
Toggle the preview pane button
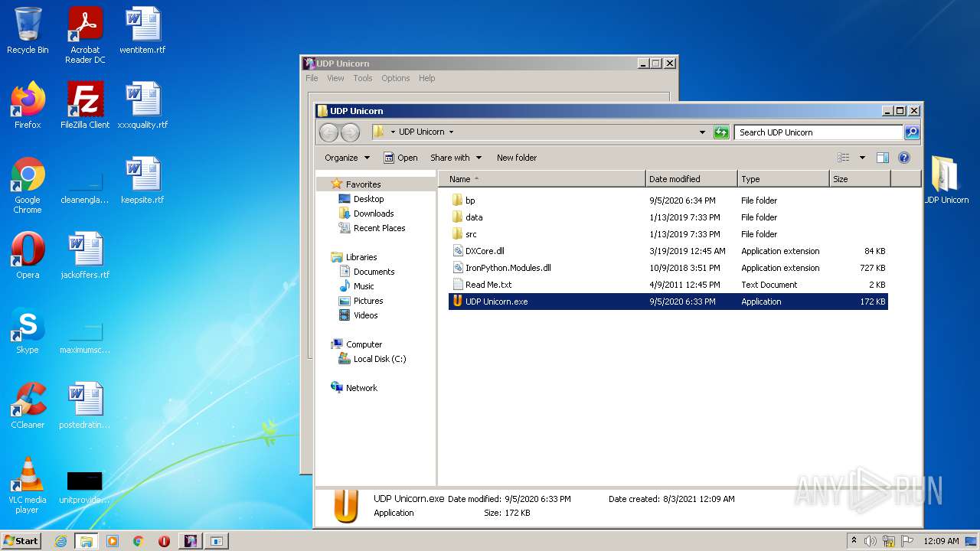(x=882, y=158)
